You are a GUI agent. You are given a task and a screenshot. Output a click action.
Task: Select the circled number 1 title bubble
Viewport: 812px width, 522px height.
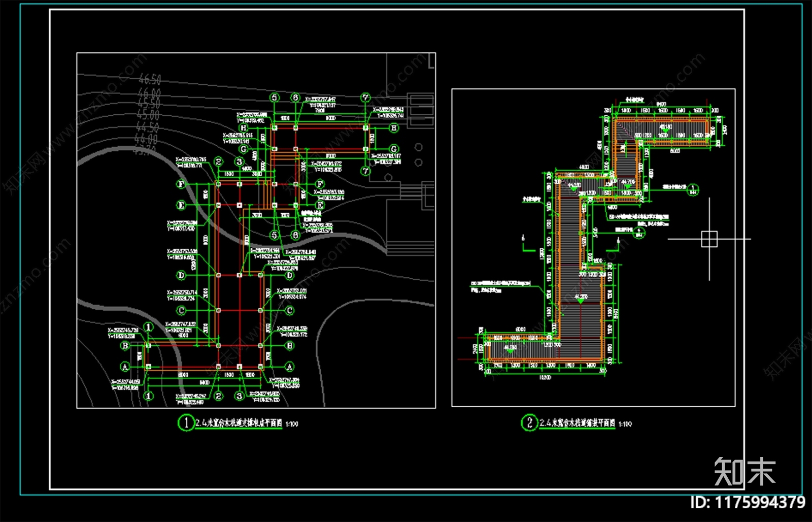pos(186,422)
